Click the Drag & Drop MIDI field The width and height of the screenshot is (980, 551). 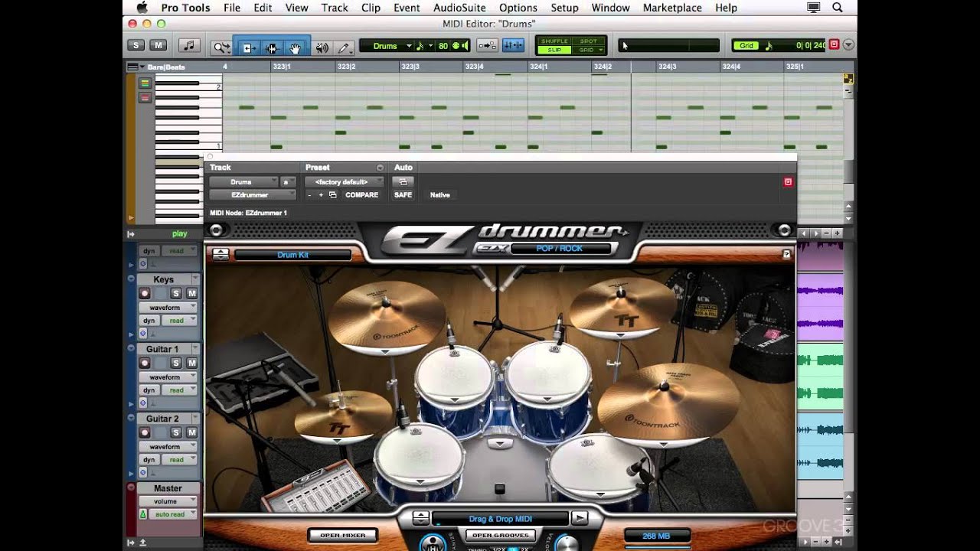[x=500, y=519]
